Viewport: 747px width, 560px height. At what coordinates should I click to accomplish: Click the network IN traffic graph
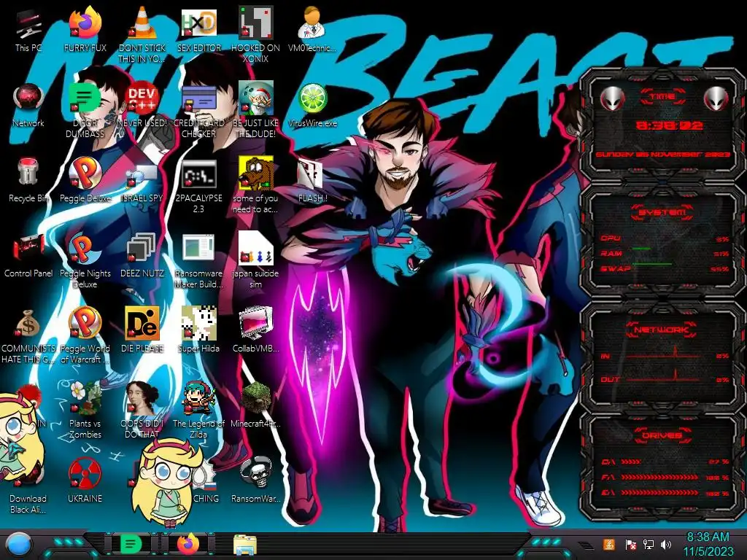point(663,354)
